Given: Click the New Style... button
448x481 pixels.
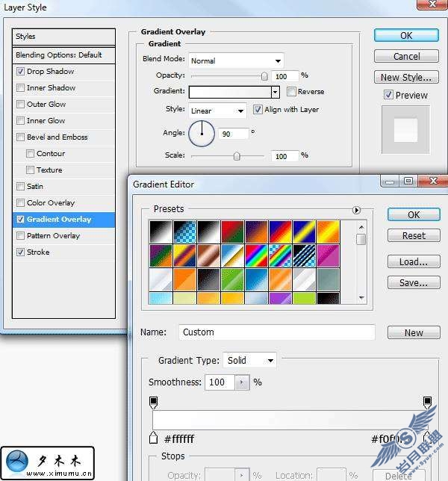Looking at the screenshot, I should [406, 78].
